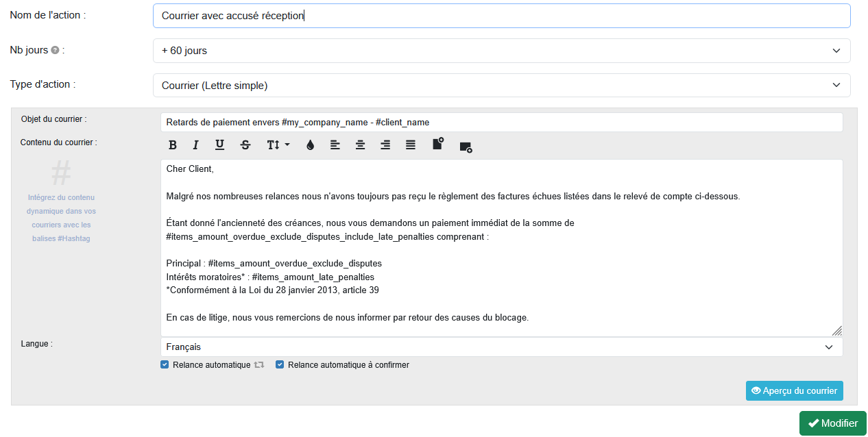Disable Relance automatique à confirmer
Screen dimensions: 868x437
pos(280,364)
